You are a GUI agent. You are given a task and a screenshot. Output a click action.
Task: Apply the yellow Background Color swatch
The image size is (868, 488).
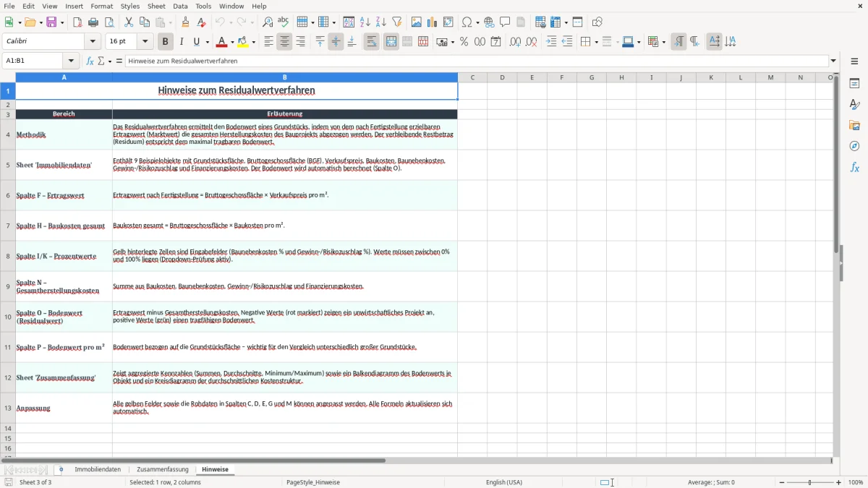coord(244,42)
